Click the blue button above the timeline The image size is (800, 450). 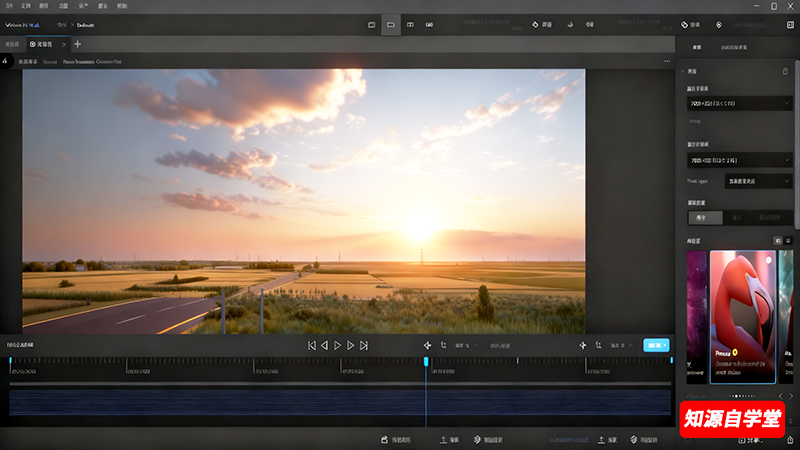(656, 345)
